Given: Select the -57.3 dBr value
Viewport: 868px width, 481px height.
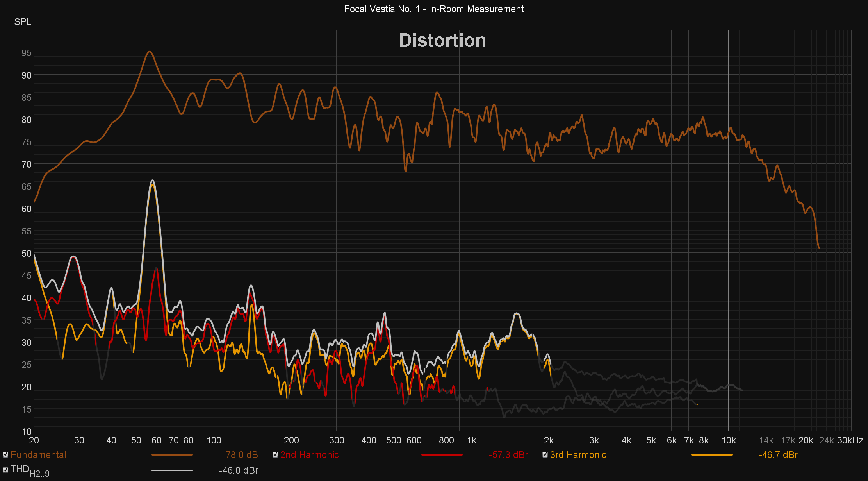Looking at the screenshot, I should coord(508,455).
